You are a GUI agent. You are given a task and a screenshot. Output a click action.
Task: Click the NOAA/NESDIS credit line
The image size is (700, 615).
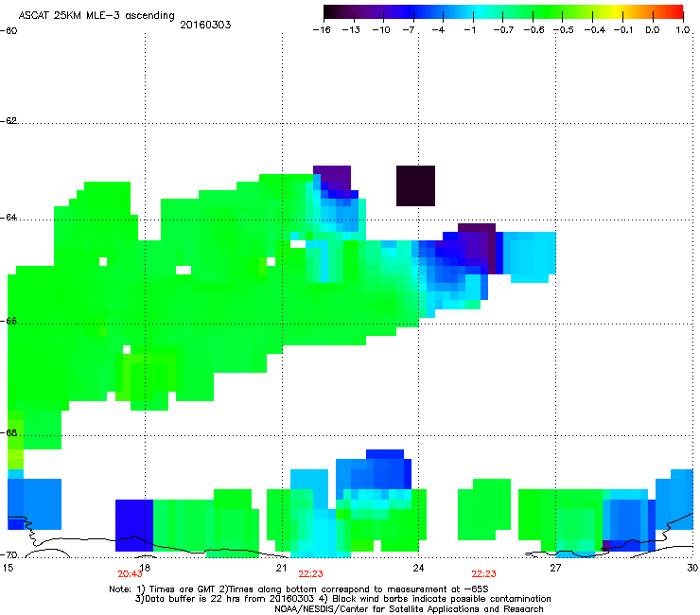click(x=409, y=609)
